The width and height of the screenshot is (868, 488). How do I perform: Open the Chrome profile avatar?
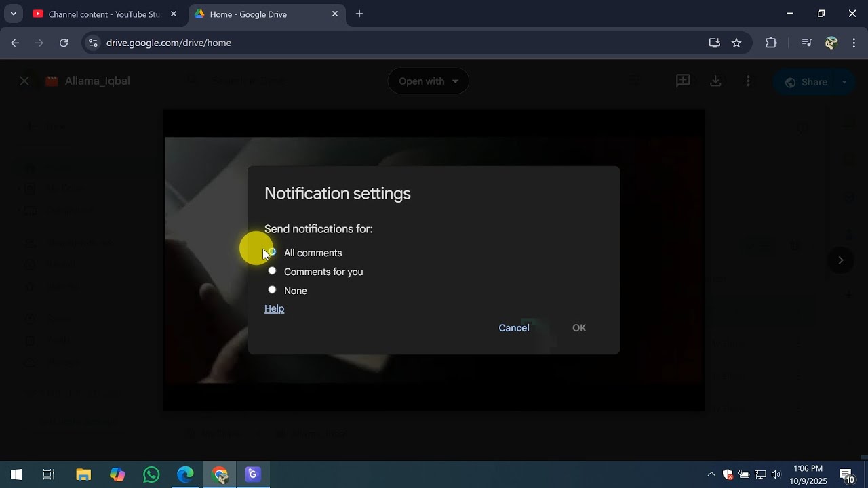tap(831, 43)
